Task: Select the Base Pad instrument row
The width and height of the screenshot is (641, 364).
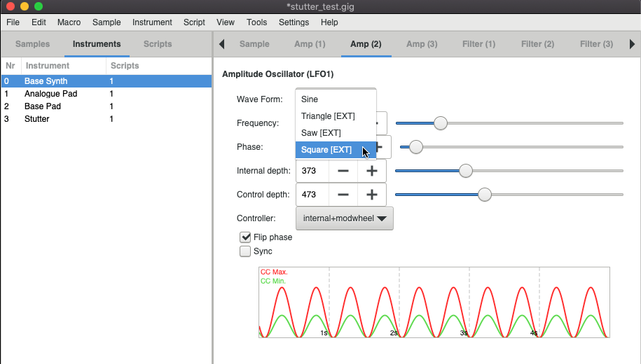Action: [106, 106]
